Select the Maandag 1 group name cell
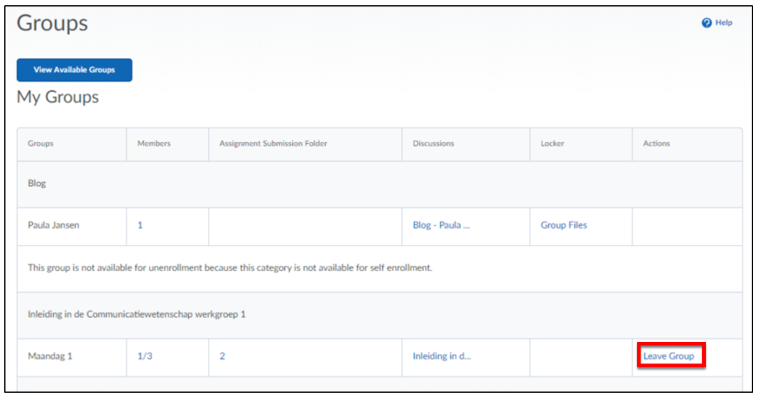Viewport: 757px width, 397px height. tap(72, 357)
